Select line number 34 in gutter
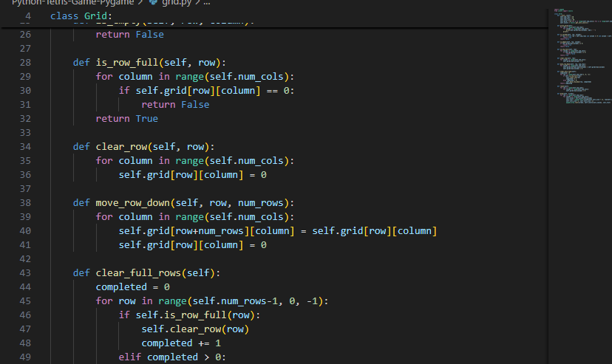The image size is (612, 364). (x=25, y=147)
